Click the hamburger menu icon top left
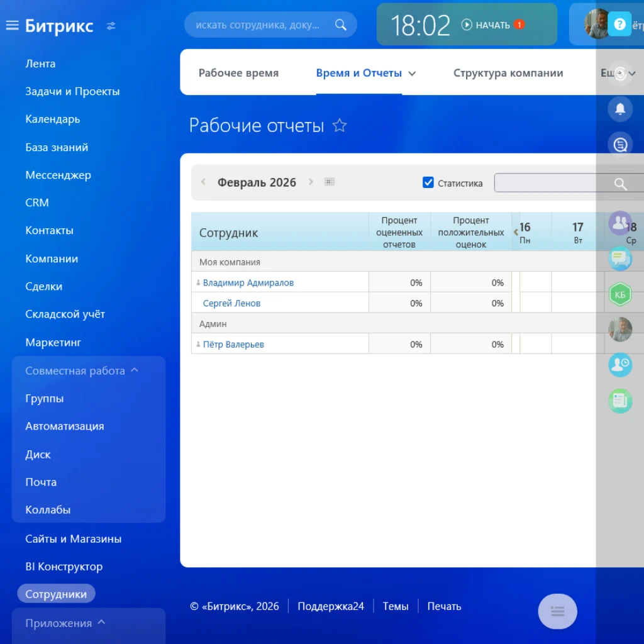The image size is (644, 644). coord(11,25)
